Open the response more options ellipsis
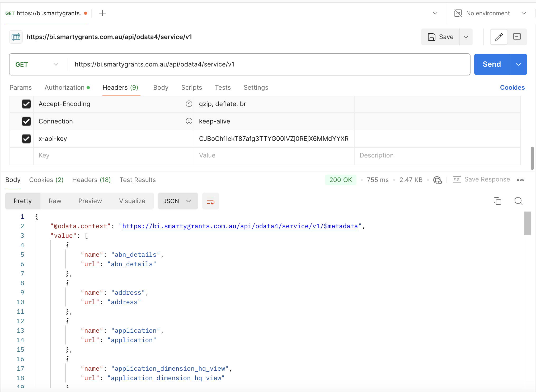The width and height of the screenshot is (536, 392). coord(520,180)
